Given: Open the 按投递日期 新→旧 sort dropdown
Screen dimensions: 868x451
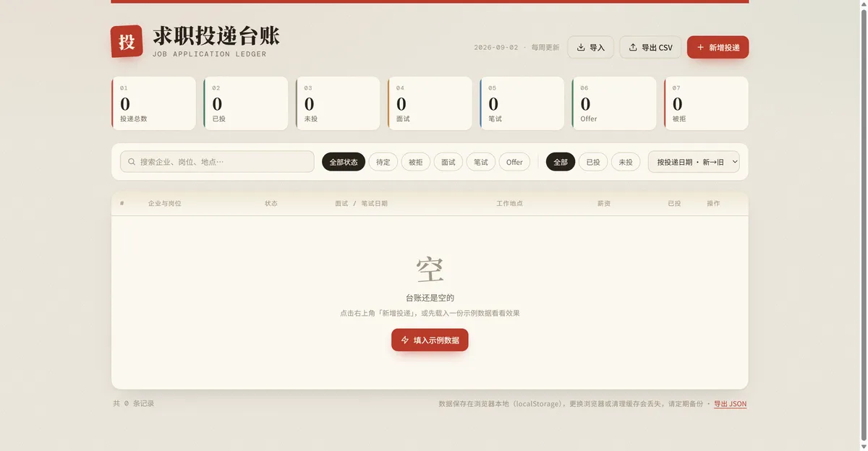Looking at the screenshot, I should [694, 162].
